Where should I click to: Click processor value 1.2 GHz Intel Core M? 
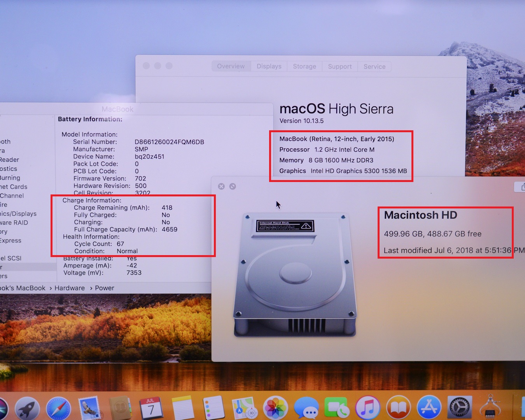tap(345, 150)
